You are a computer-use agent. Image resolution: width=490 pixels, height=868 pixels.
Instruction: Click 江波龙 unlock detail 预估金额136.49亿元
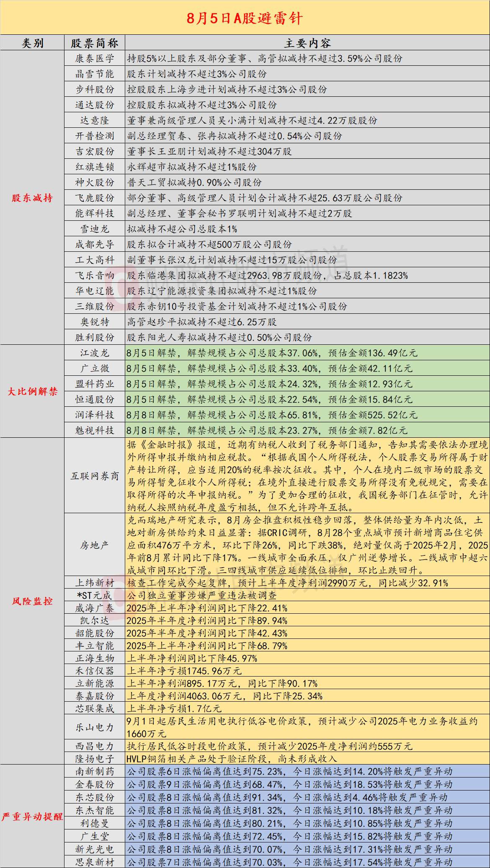pyautogui.click(x=373, y=353)
